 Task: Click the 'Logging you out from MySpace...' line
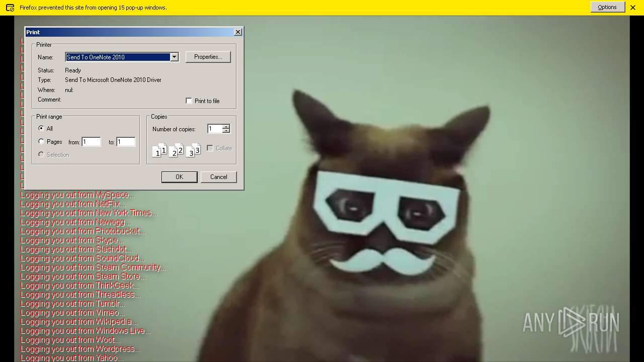point(78,195)
